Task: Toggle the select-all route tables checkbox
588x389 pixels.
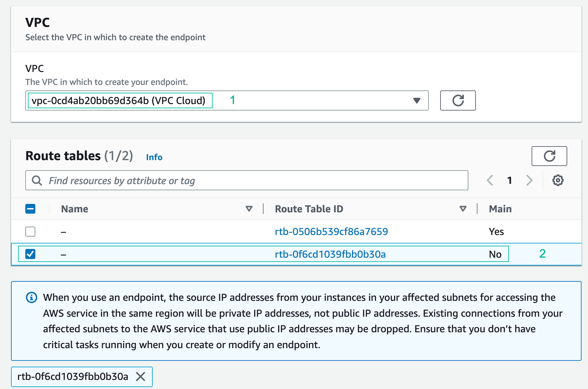Action: [30, 209]
